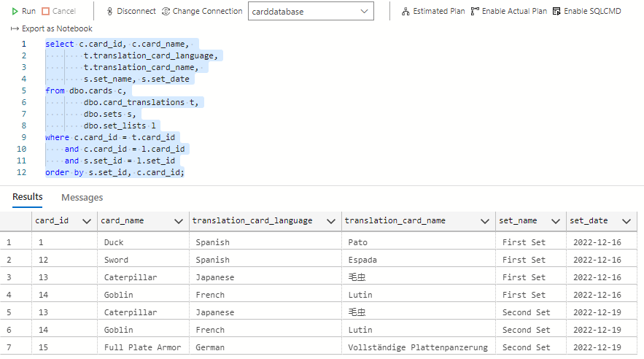
Task: Click Second Set cell in row 7
Action: click(531, 347)
